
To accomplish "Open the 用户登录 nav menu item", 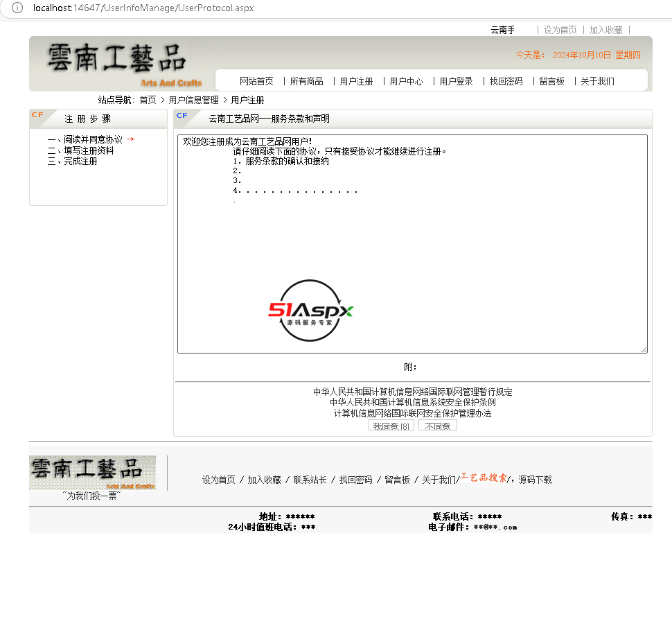I will click(x=456, y=82).
